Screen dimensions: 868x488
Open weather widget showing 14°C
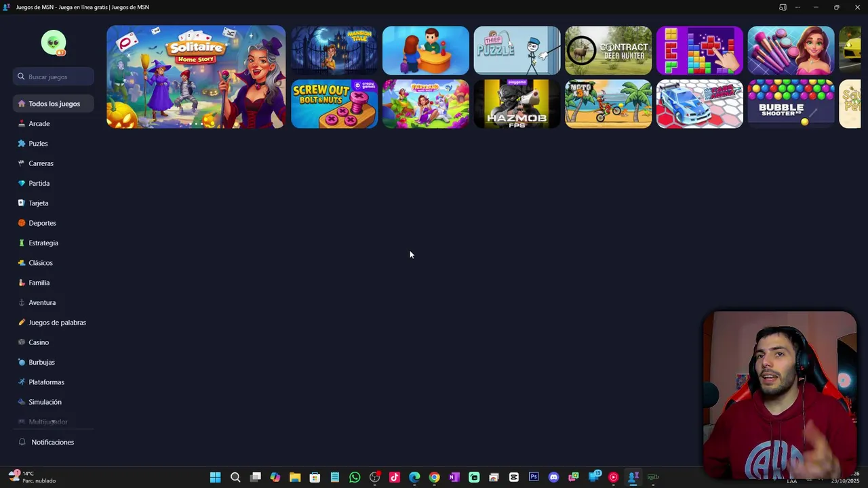pos(32,477)
